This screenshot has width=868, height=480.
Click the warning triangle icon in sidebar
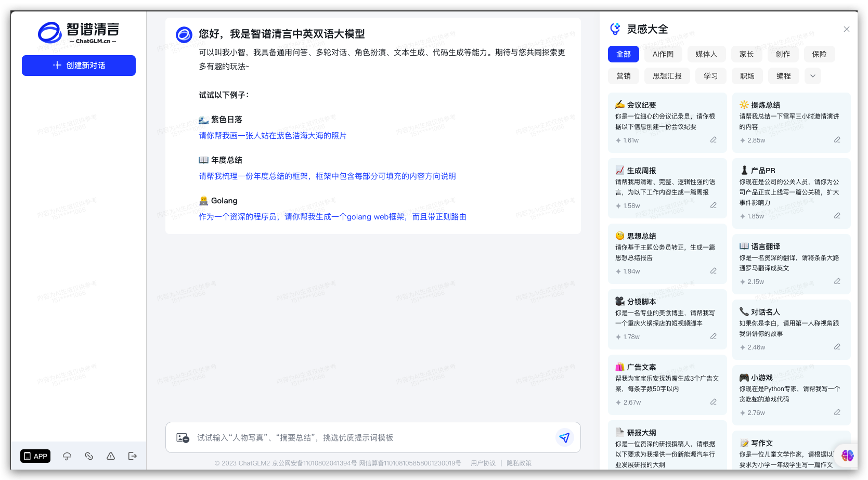[111, 456]
